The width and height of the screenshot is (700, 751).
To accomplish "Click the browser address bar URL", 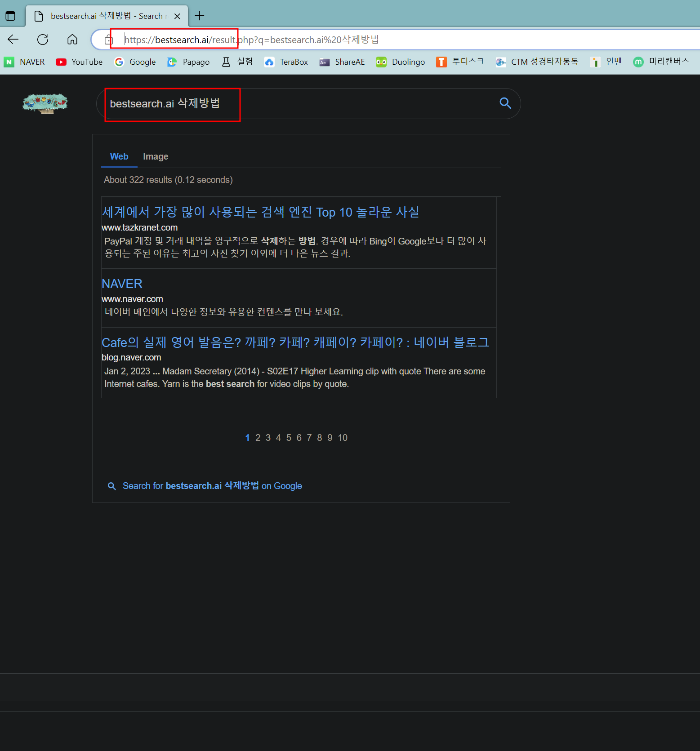I will pyautogui.click(x=252, y=40).
